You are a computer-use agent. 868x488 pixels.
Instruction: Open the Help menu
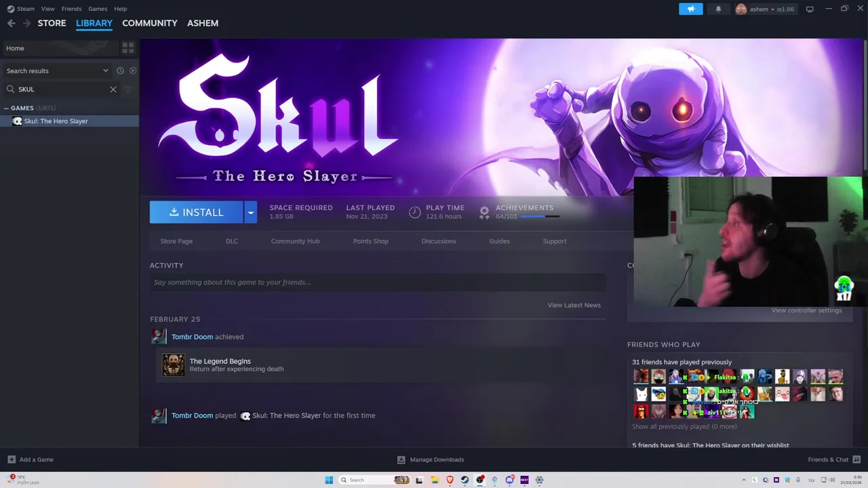click(x=120, y=9)
